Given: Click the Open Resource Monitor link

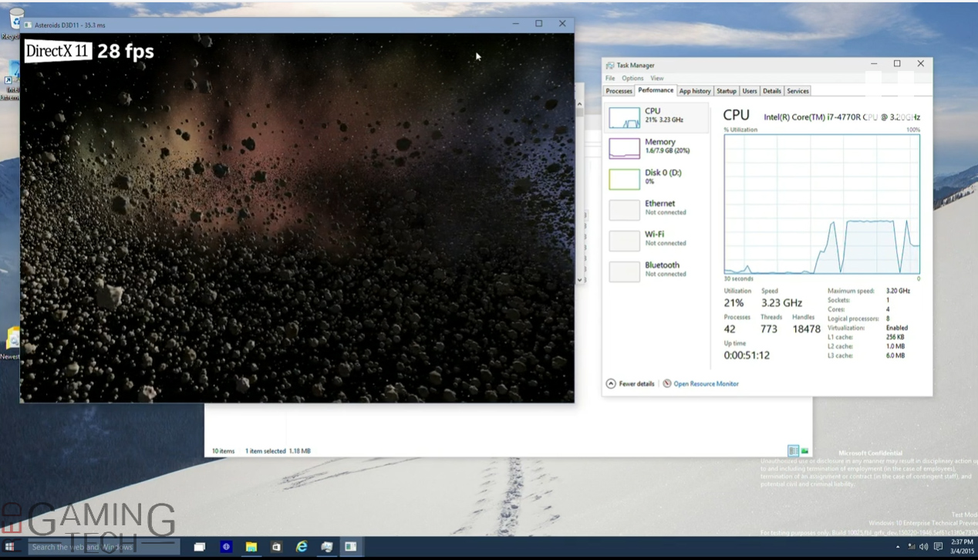Looking at the screenshot, I should (x=706, y=383).
